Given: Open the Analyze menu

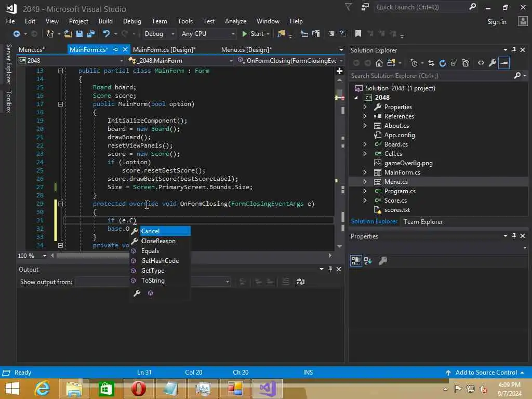Looking at the screenshot, I should click(x=235, y=21).
